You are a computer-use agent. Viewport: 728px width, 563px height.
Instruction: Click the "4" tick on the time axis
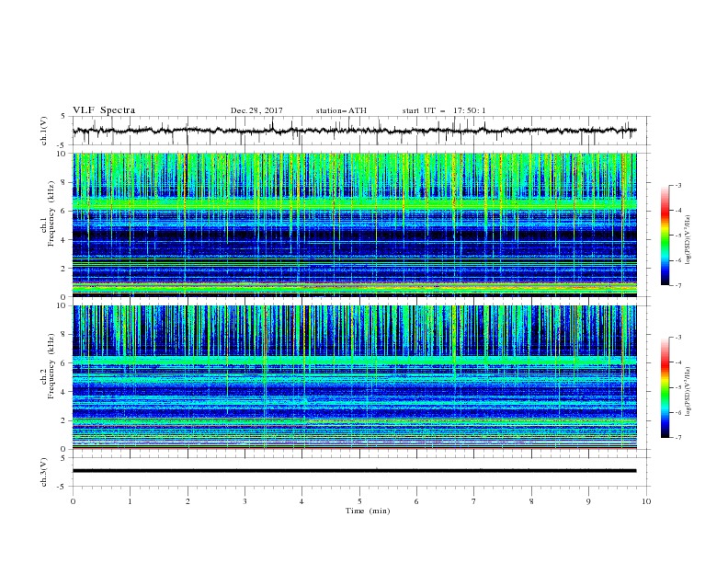click(302, 501)
